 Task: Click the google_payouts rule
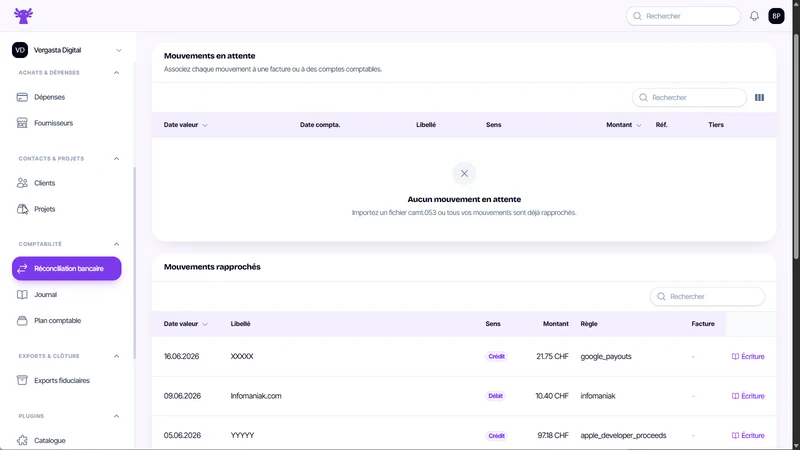coord(606,356)
